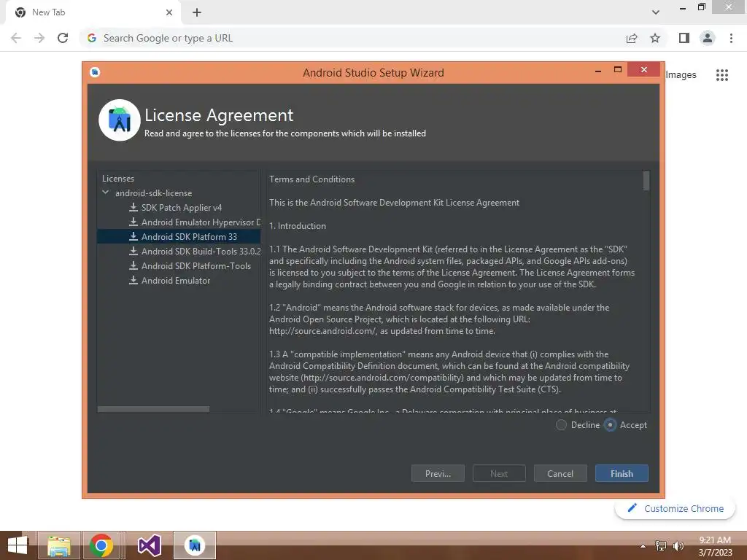This screenshot has height=560, width=747.
Task: Click the 'Terms and Conditions' heading text
Action: tap(312, 179)
